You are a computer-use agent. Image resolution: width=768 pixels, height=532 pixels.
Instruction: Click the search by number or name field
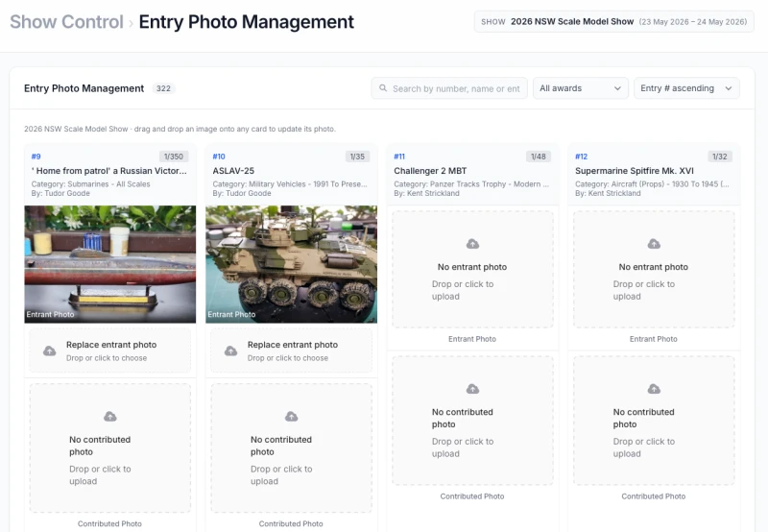449,88
